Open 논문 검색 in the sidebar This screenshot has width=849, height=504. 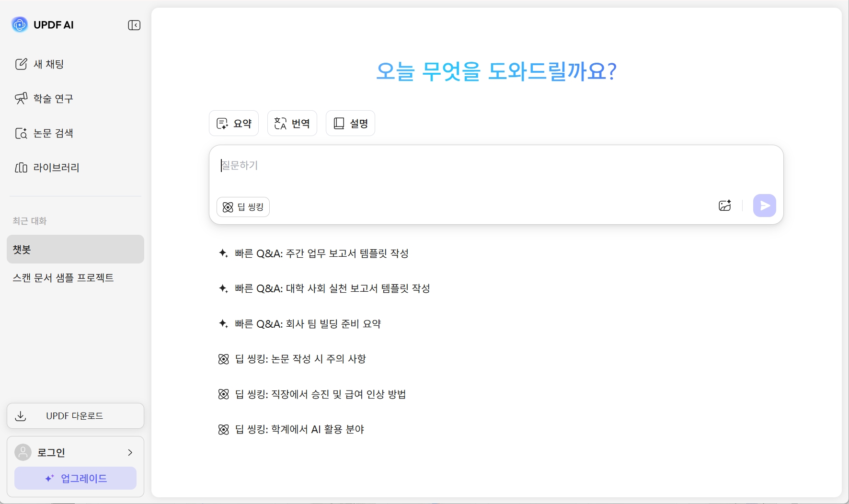tap(44, 133)
